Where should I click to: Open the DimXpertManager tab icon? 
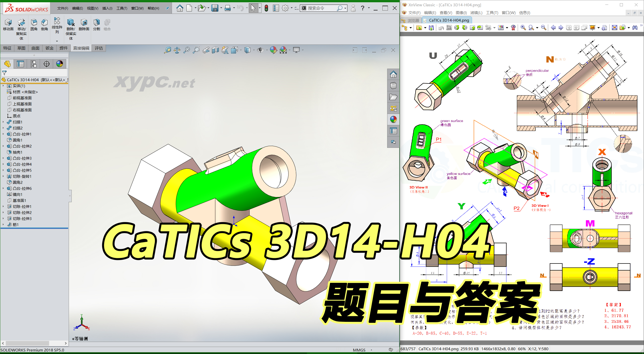click(x=47, y=64)
